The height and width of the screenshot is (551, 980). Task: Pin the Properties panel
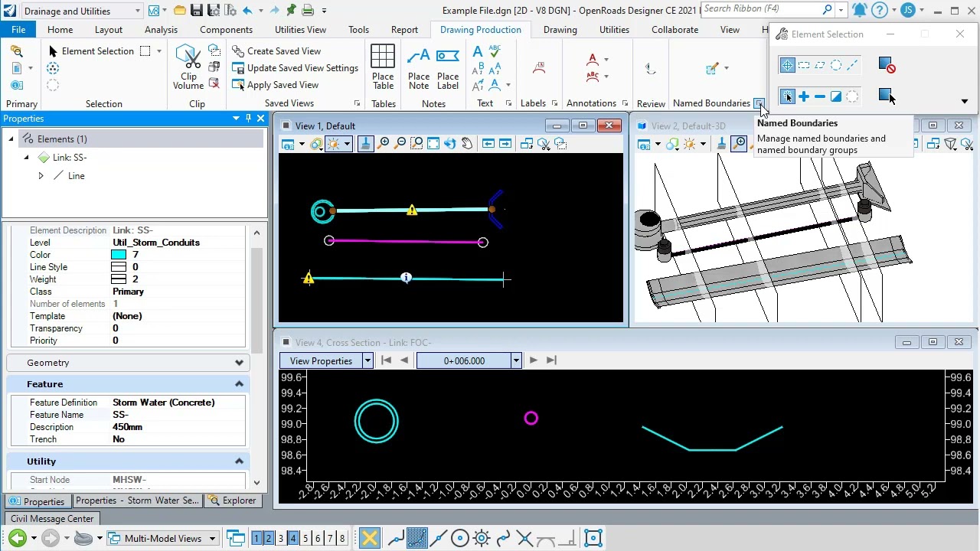point(249,119)
